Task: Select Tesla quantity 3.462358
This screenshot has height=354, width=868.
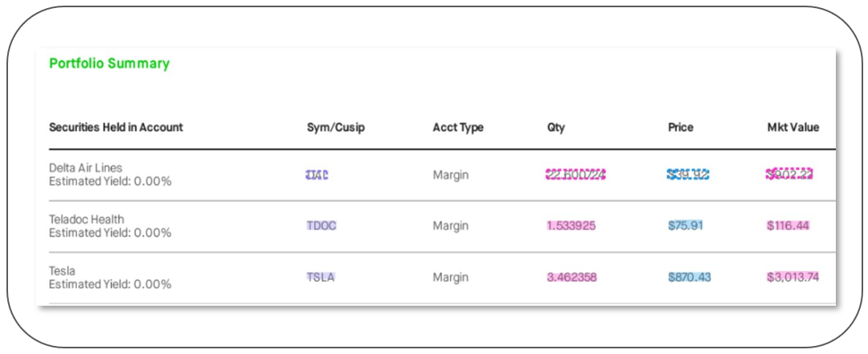Action: [x=571, y=278]
